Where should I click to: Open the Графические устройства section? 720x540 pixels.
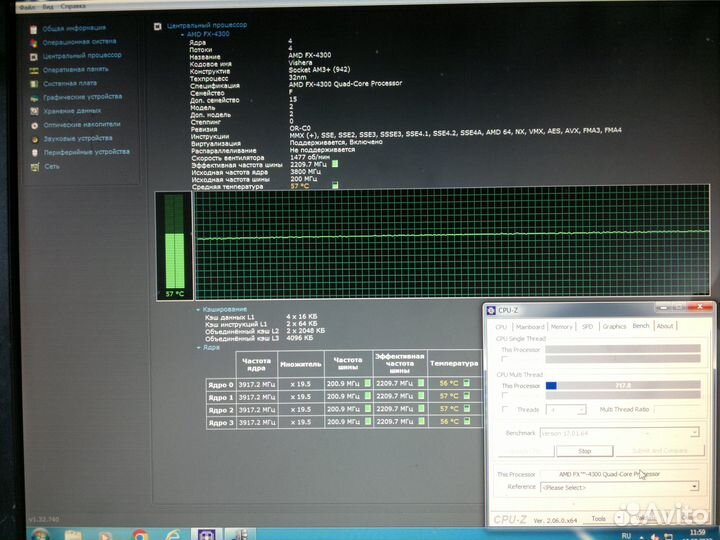pos(83,97)
